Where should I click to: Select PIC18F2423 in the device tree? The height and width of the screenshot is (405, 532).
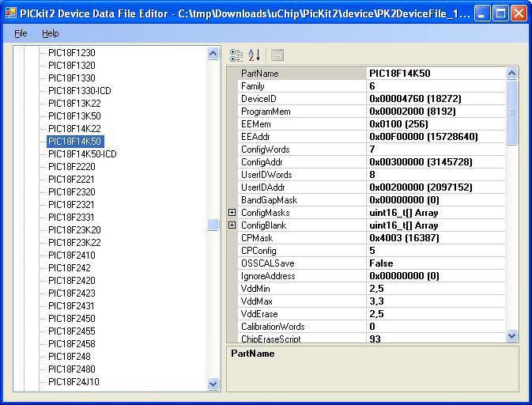coord(72,293)
